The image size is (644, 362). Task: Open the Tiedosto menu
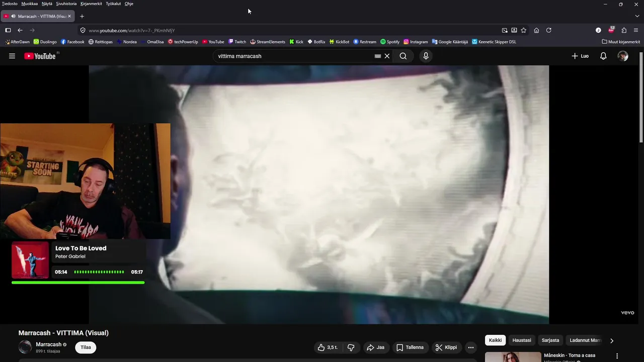pos(10,4)
